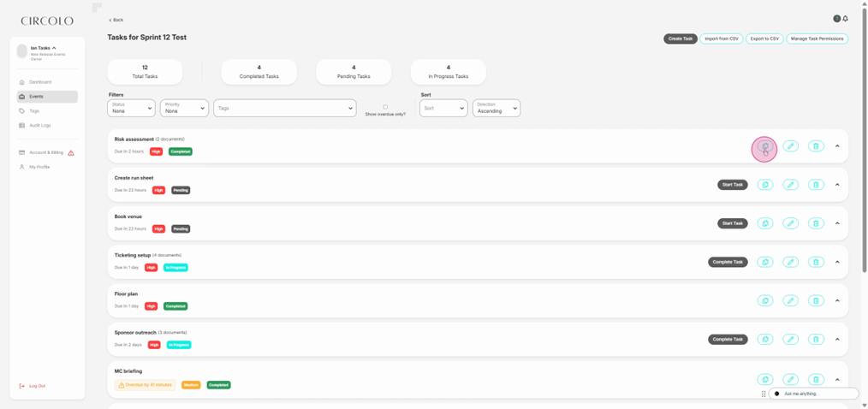Open the Priority filter dropdown
The height and width of the screenshot is (409, 868).
pyautogui.click(x=184, y=108)
